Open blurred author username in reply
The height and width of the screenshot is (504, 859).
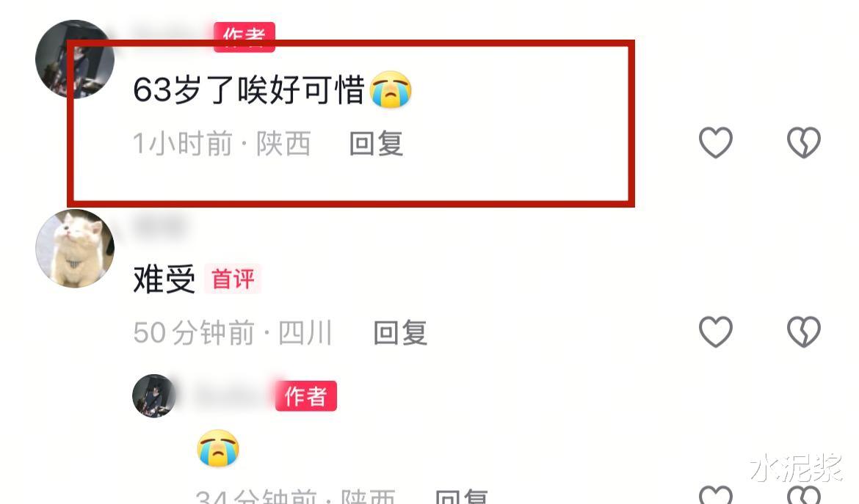click(230, 395)
